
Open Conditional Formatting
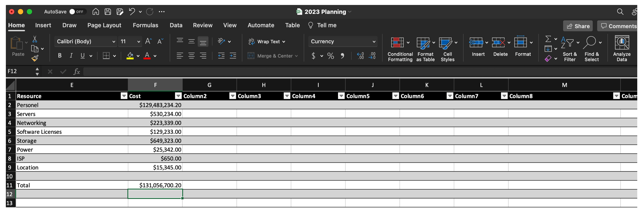400,49
